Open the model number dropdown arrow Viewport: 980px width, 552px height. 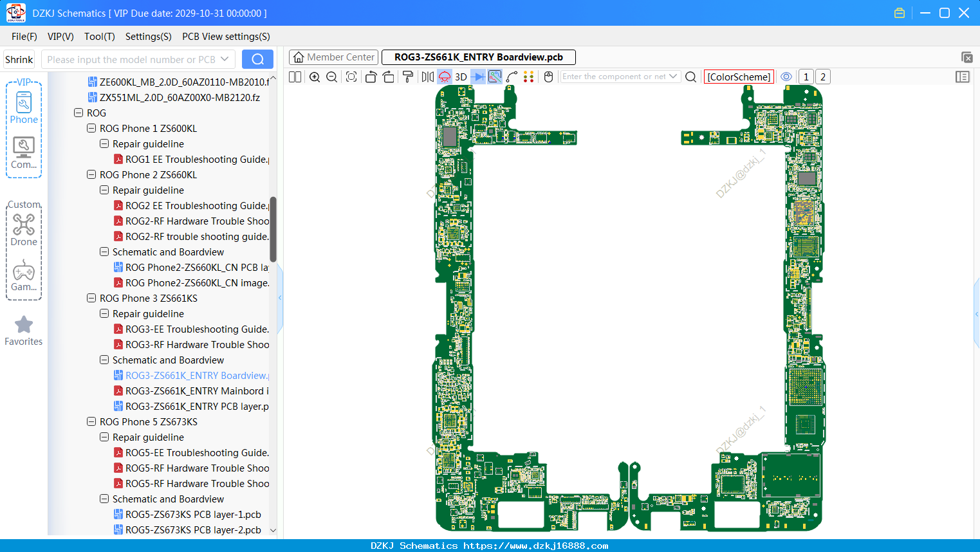click(x=225, y=59)
